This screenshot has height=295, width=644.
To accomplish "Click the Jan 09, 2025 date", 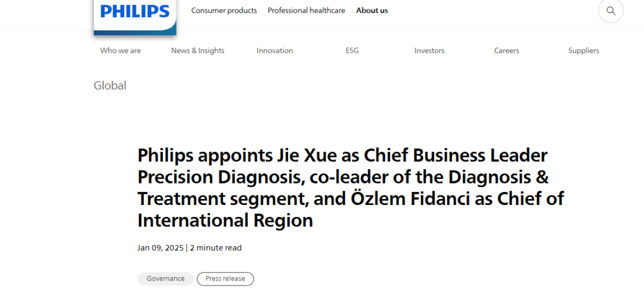I will (x=160, y=248).
